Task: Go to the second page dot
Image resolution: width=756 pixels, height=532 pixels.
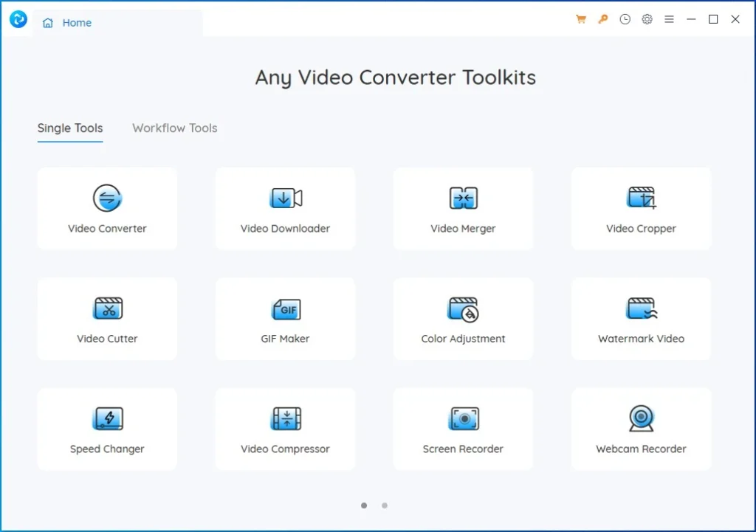Action: 384,505
